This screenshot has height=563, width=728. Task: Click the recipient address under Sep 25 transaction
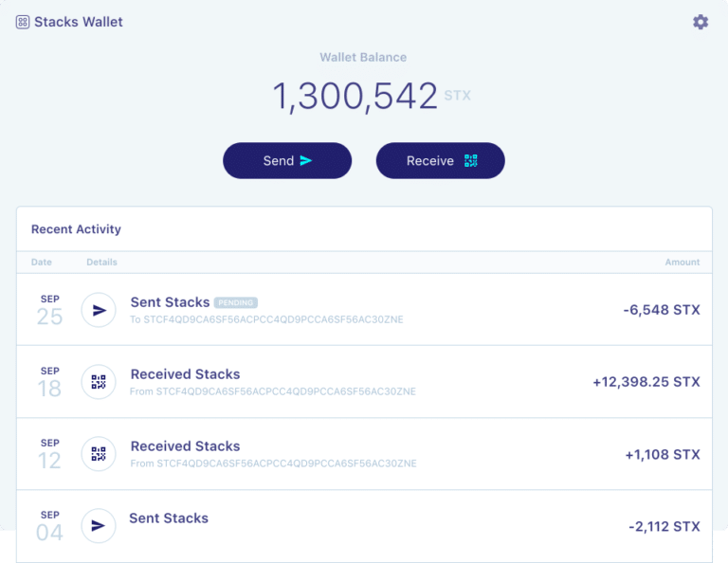(266, 319)
